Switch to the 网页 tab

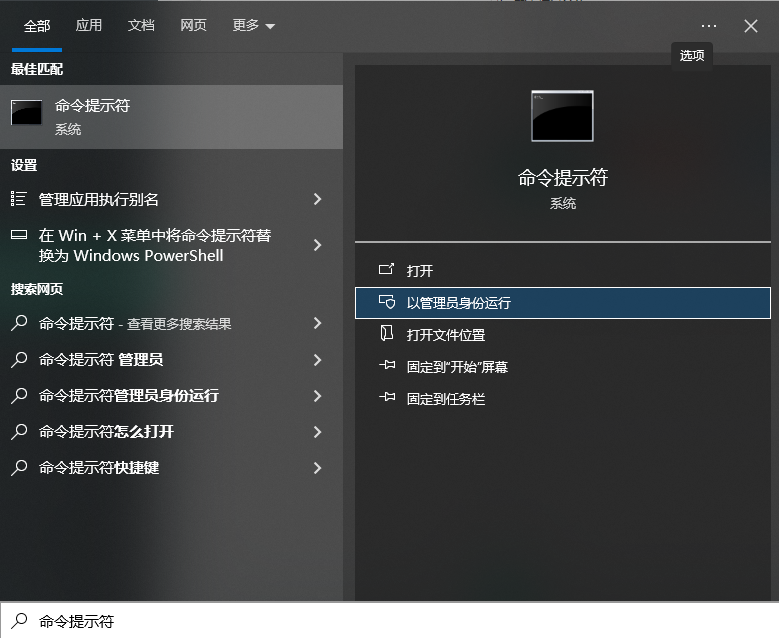tap(193, 26)
